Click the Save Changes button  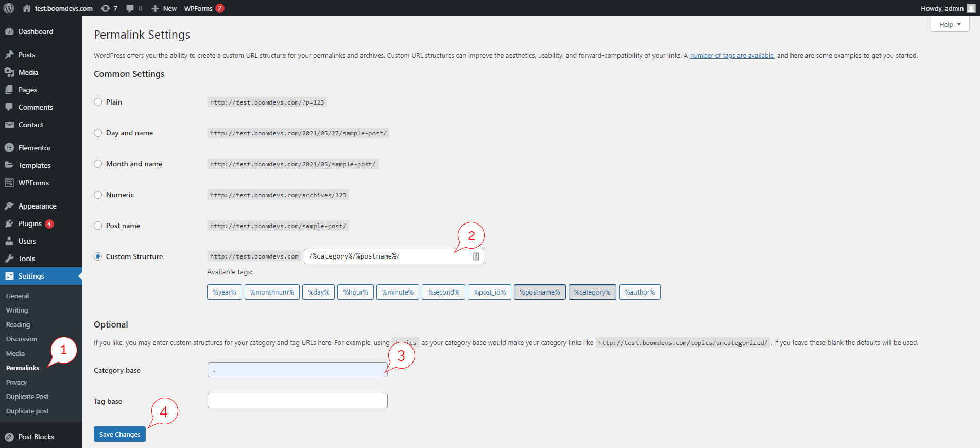tap(119, 434)
